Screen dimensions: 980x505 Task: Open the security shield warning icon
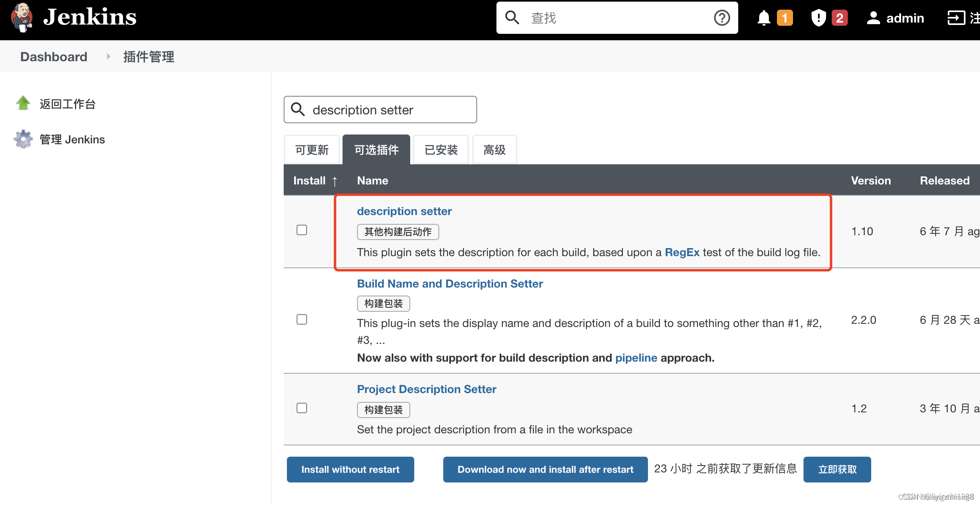[818, 18]
